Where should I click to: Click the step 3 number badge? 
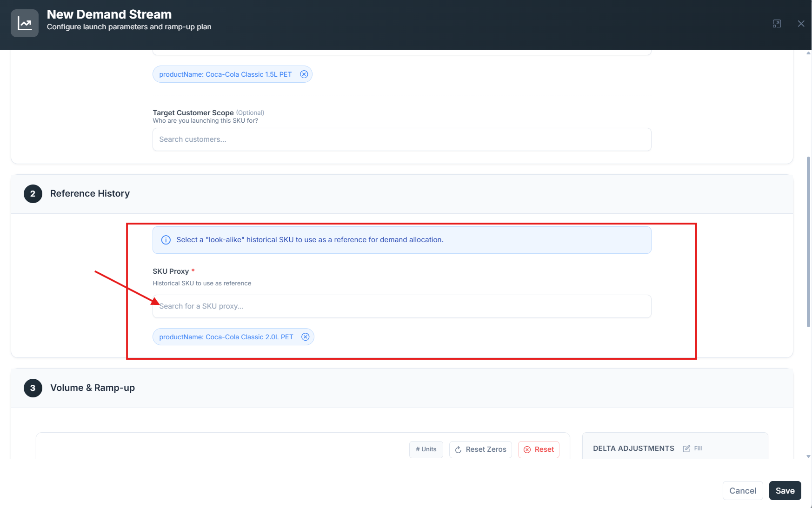[x=33, y=388]
